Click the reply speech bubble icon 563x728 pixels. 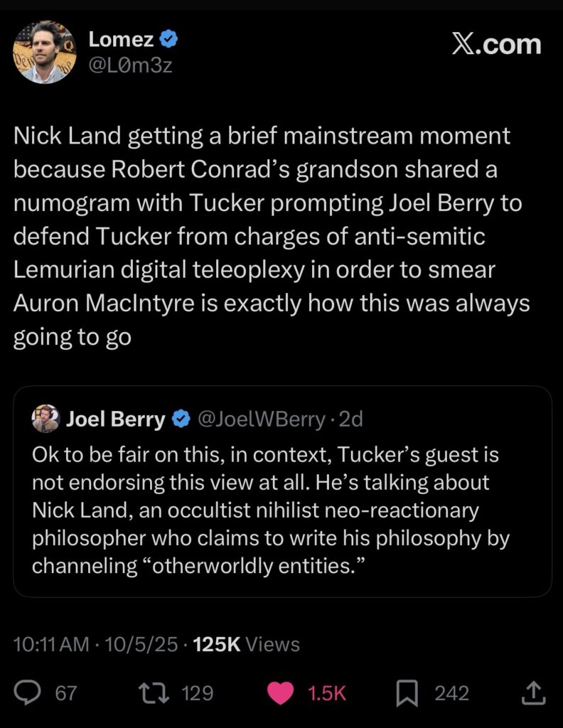(x=28, y=693)
